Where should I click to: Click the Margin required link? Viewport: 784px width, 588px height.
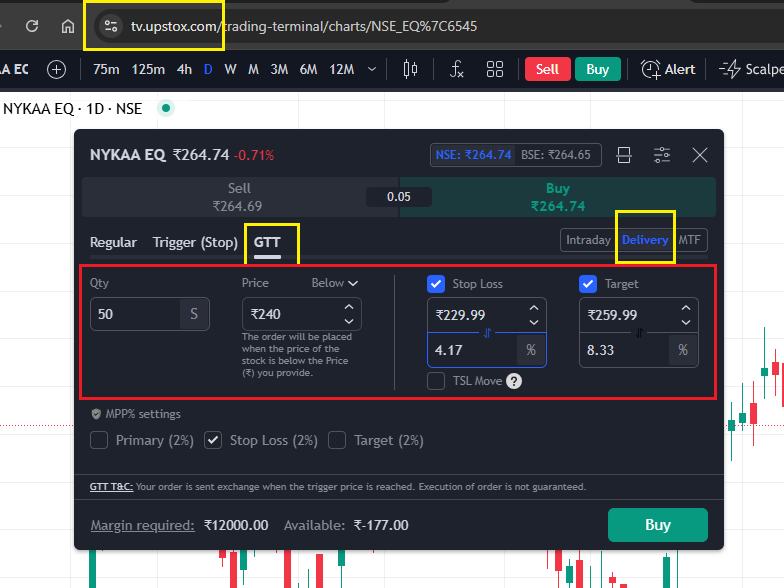142,525
